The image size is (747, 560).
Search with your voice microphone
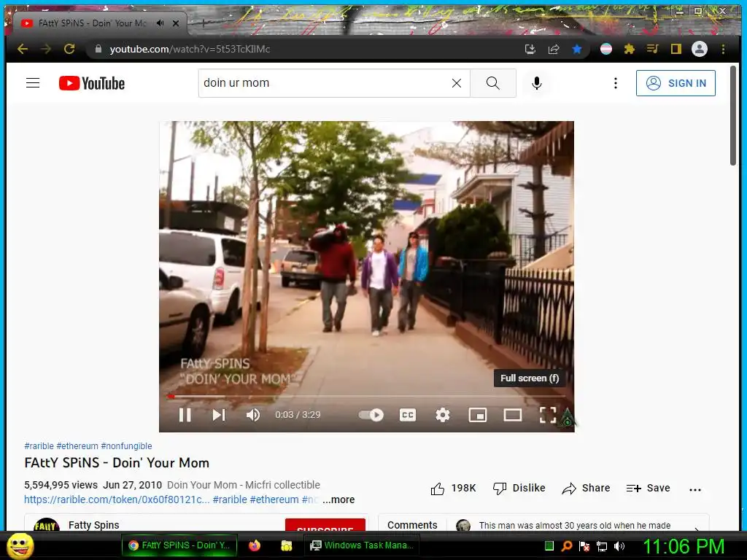pyautogui.click(x=537, y=83)
